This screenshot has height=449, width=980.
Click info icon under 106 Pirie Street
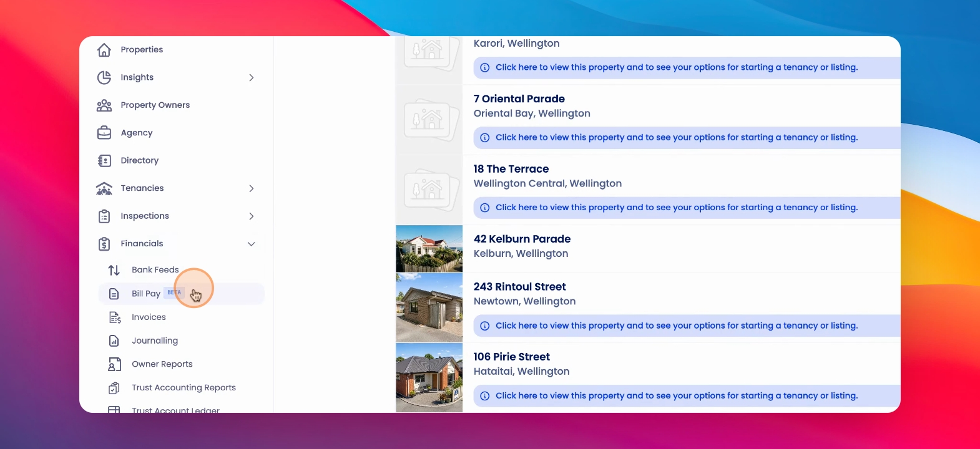coord(484,396)
